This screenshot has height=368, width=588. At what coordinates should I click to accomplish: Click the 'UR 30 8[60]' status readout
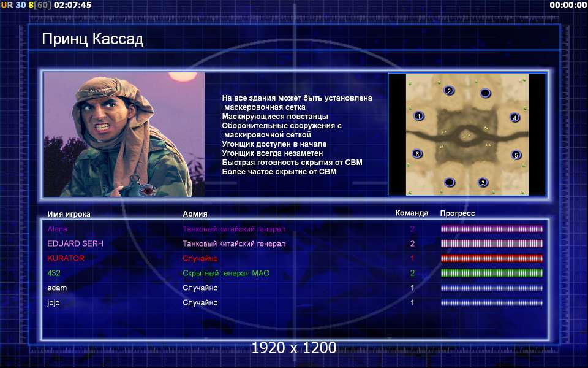[26, 5]
